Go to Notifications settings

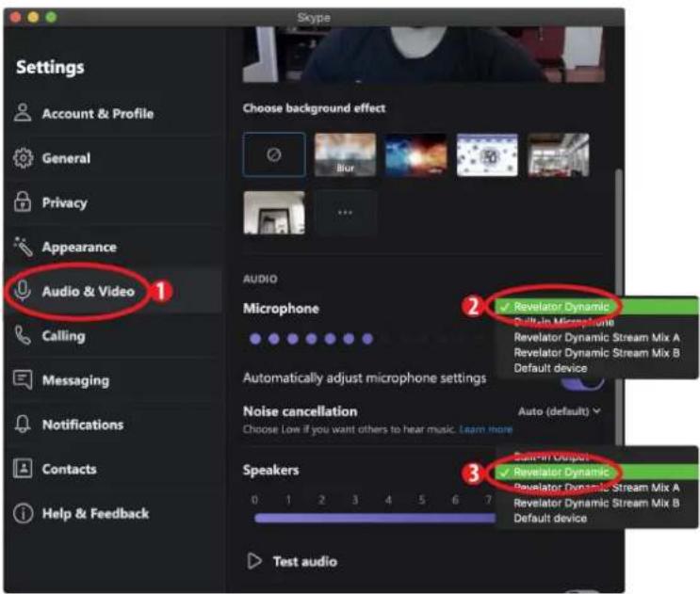tap(114, 425)
